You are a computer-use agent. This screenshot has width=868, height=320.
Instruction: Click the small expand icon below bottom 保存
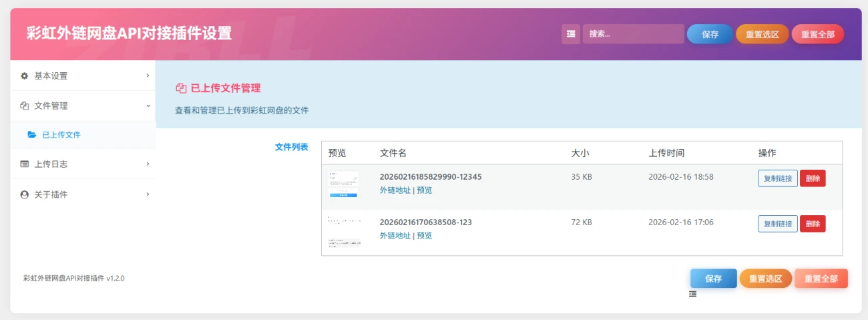click(693, 294)
